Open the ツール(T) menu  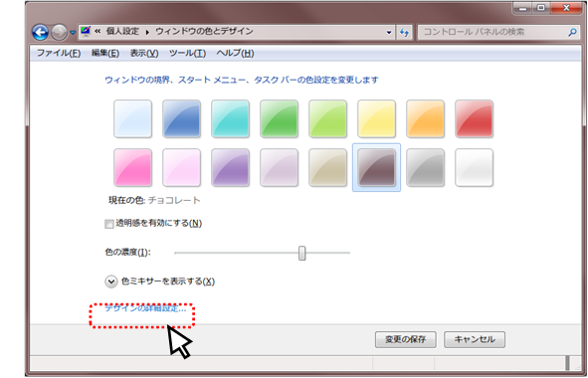click(x=187, y=54)
